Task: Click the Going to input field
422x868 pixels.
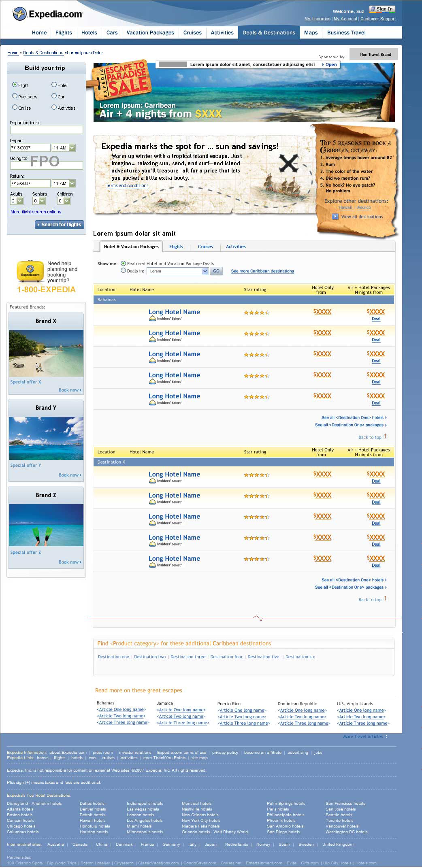Action: (x=47, y=166)
